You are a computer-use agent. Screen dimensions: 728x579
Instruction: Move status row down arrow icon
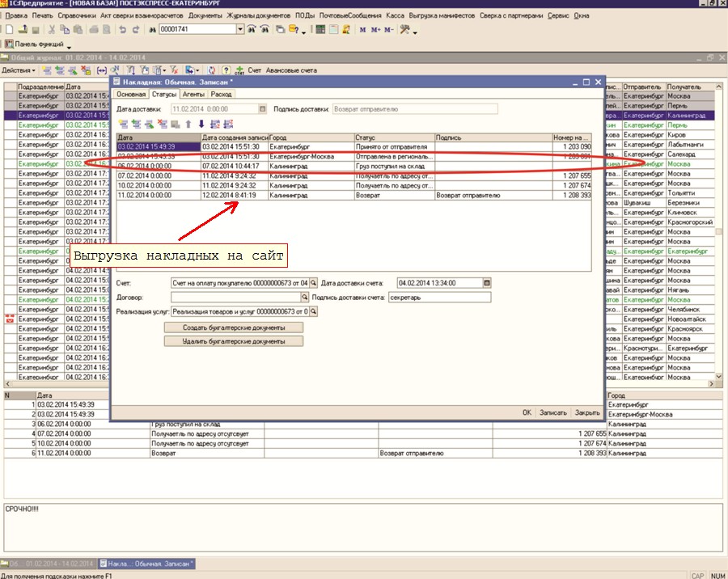pyautogui.click(x=201, y=124)
